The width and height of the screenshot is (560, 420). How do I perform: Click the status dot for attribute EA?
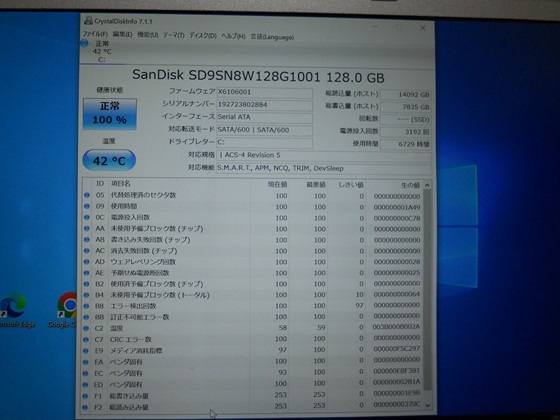[x=85, y=362]
